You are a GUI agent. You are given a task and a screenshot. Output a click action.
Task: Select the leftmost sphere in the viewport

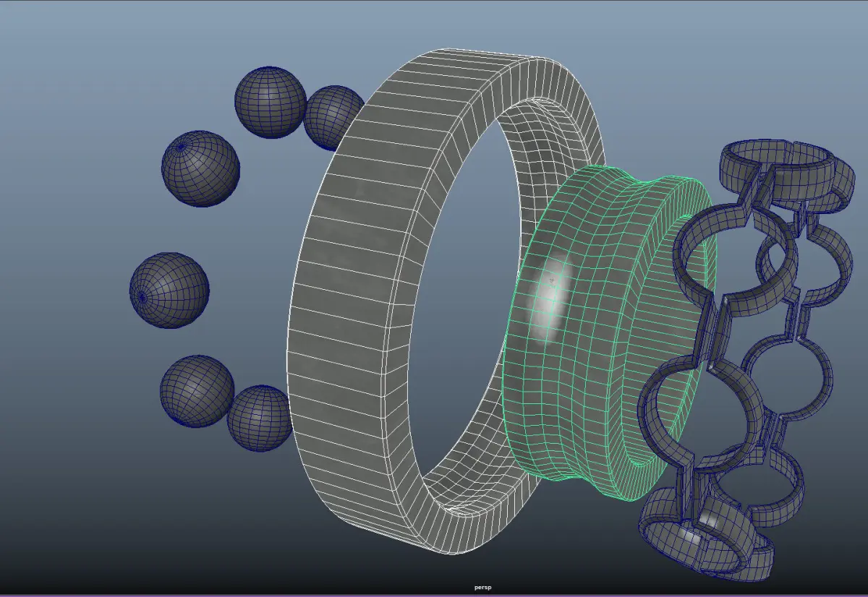coord(169,290)
